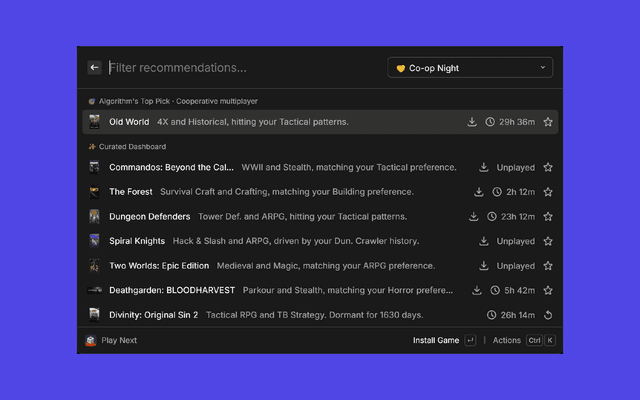Click the Forest description about Building preference
The image size is (640, 400).
click(x=287, y=192)
